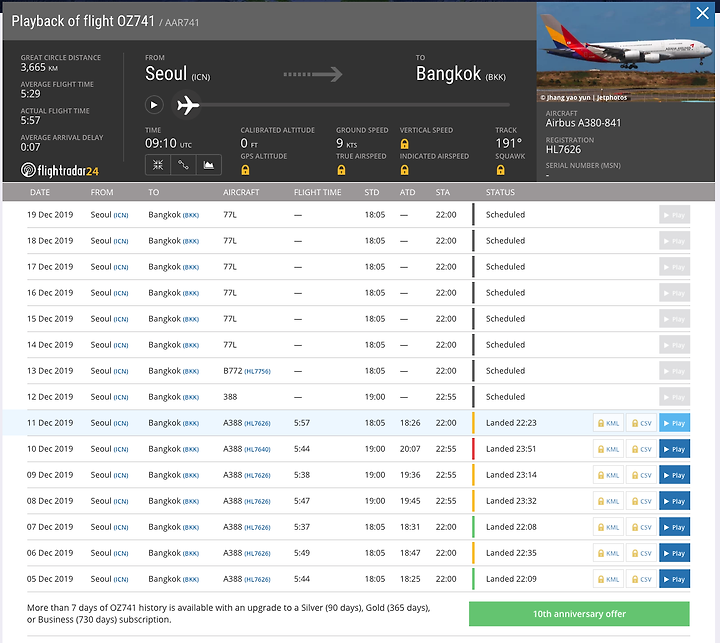Click the 'Airbus A380-841' aircraft name

tap(583, 123)
